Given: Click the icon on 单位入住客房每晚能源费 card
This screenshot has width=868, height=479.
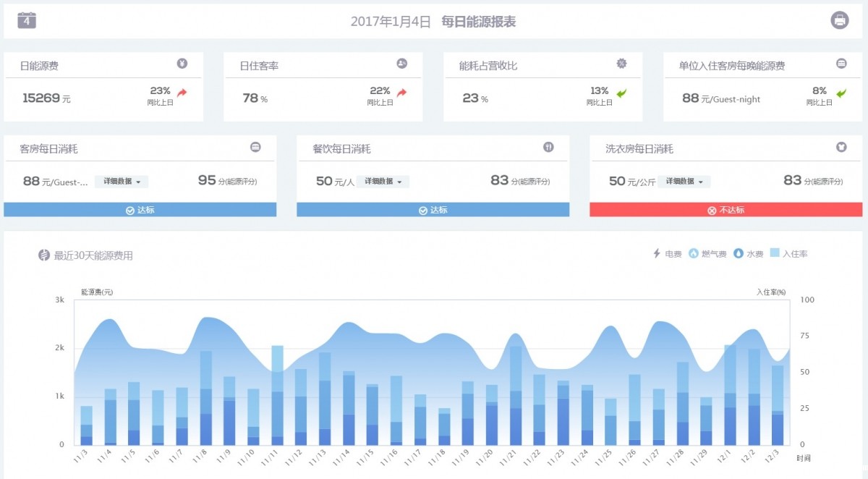Looking at the screenshot, I should (841, 64).
